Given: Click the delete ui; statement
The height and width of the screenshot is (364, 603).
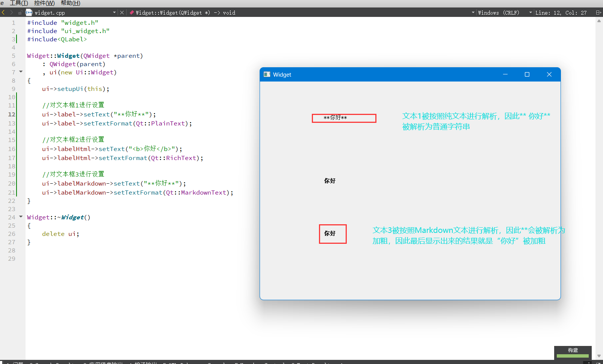Looking at the screenshot, I should pyautogui.click(x=60, y=234).
